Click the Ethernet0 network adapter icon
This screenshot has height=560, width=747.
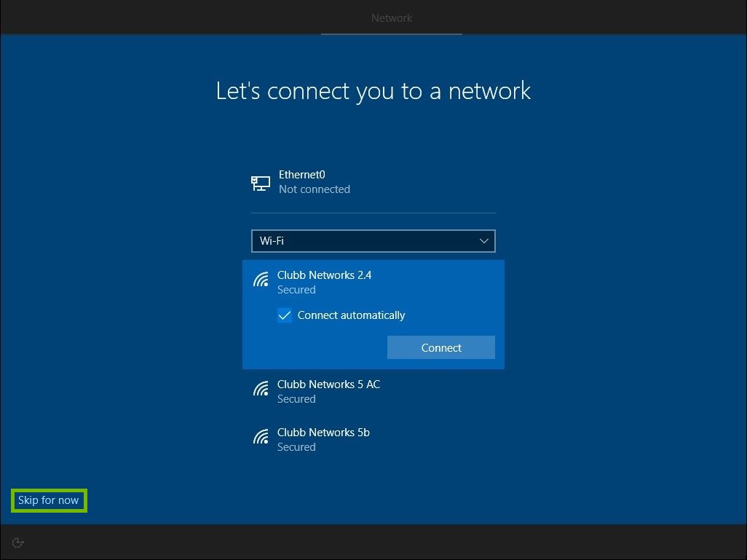pos(260,182)
